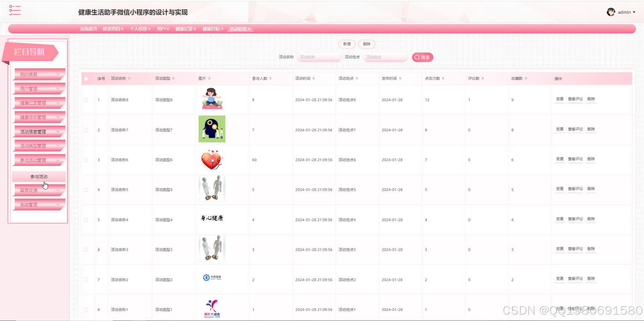The width and height of the screenshot is (644, 321).
Task: Focus the 活动名称 search input
Action: 319,57
